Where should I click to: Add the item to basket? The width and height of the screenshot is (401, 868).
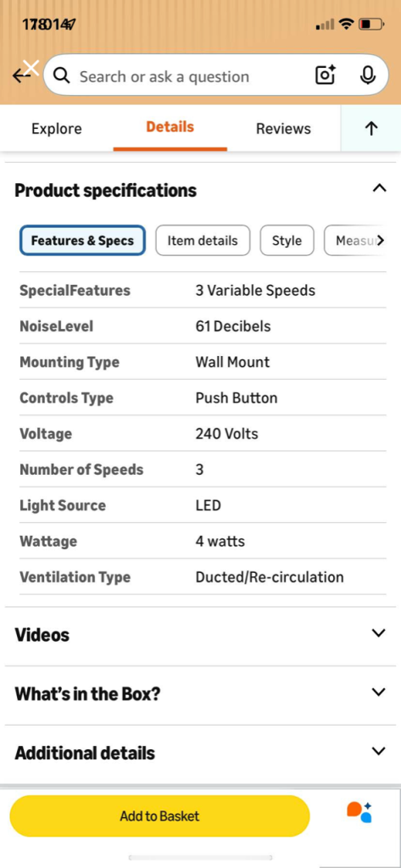click(x=159, y=816)
